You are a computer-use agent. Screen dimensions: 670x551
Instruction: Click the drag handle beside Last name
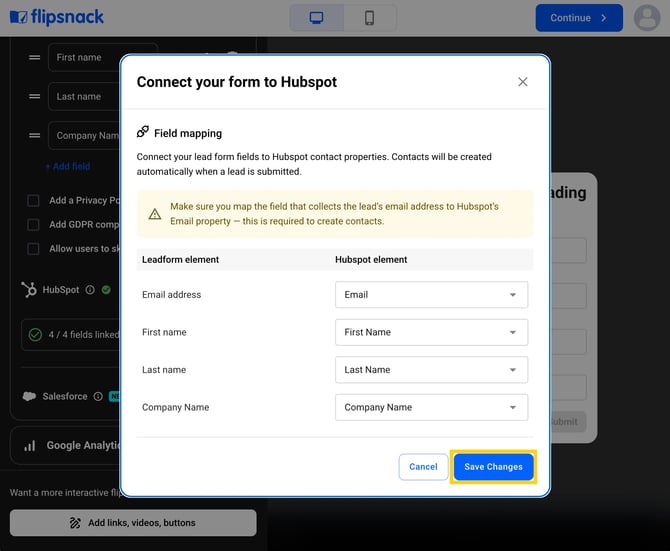pyautogui.click(x=34, y=97)
